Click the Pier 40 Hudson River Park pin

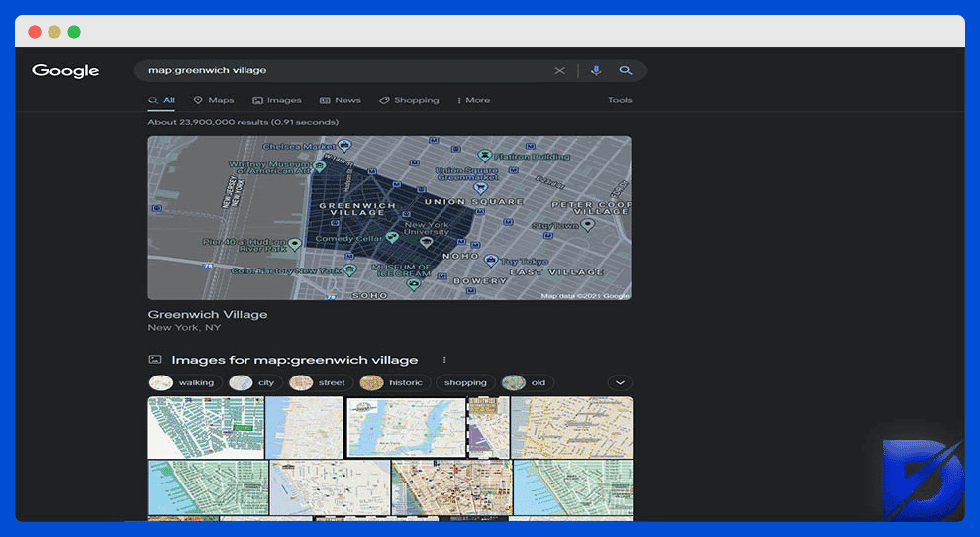[294, 244]
